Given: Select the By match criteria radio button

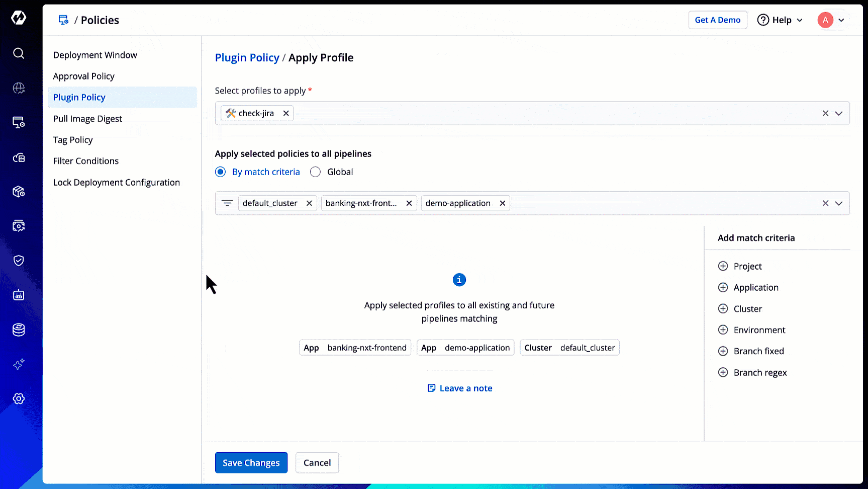Looking at the screenshot, I should [220, 172].
